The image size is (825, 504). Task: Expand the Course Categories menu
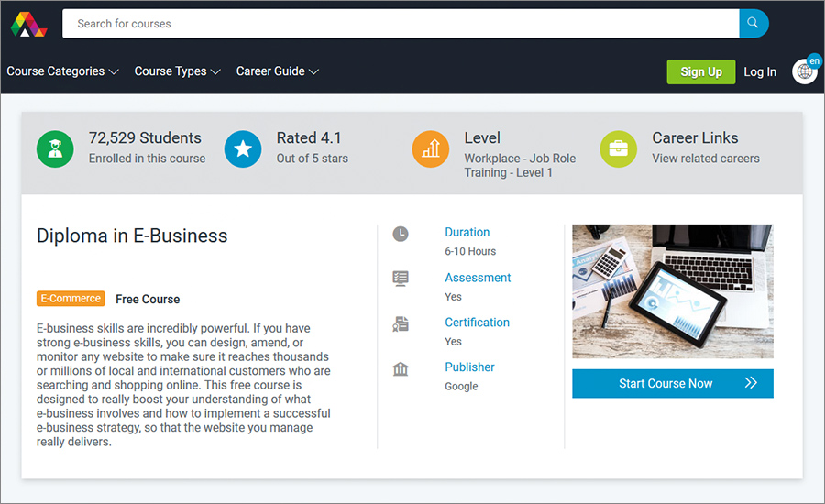click(x=62, y=71)
